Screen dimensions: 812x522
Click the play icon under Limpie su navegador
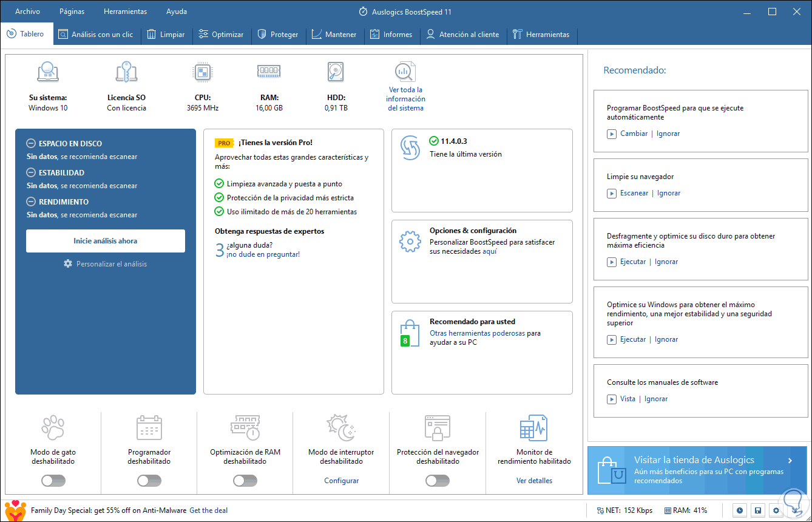pos(612,193)
